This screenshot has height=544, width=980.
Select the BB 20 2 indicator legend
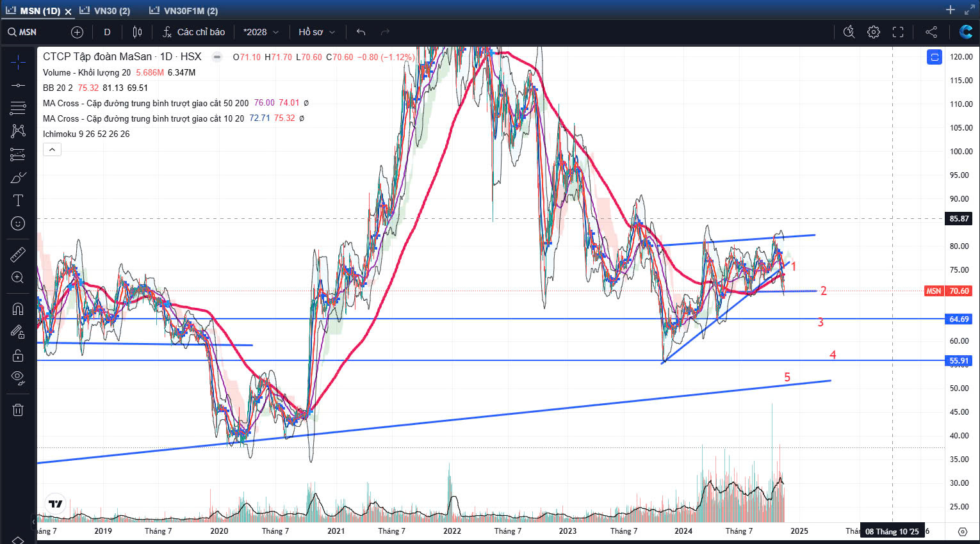pos(58,88)
